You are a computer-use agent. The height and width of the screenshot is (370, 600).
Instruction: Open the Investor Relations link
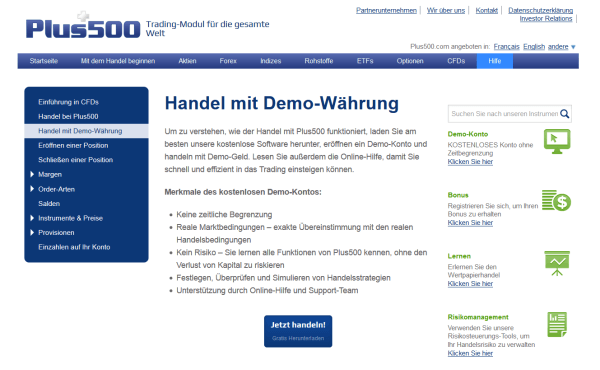pyautogui.click(x=546, y=18)
